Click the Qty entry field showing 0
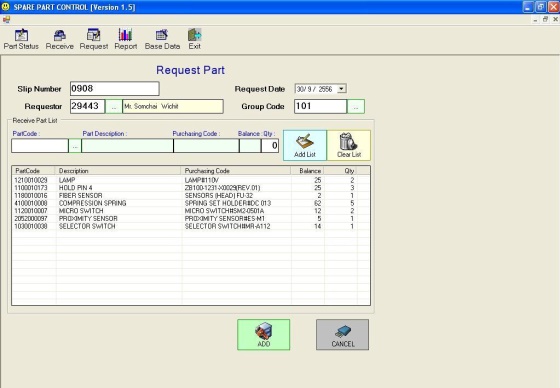The width and height of the screenshot is (560, 388). tap(270, 146)
